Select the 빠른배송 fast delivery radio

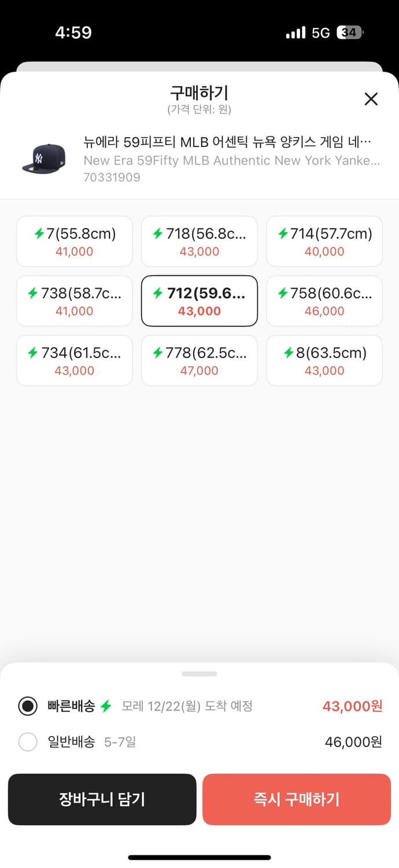28,706
